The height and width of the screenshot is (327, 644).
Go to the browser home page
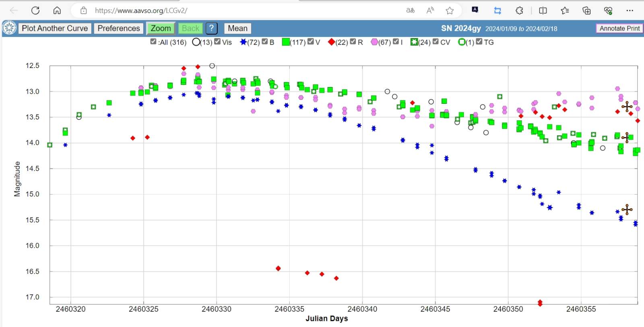57,10
